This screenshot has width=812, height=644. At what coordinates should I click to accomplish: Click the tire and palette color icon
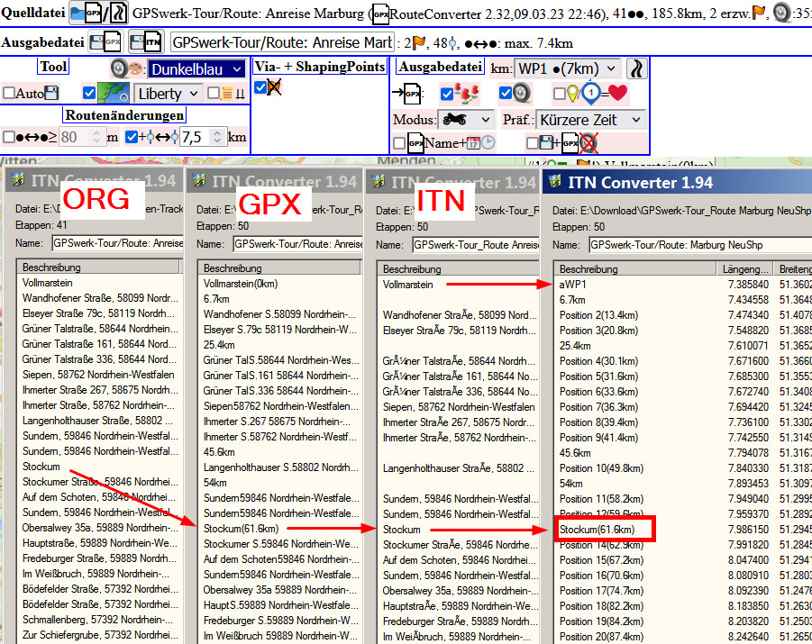[128, 69]
